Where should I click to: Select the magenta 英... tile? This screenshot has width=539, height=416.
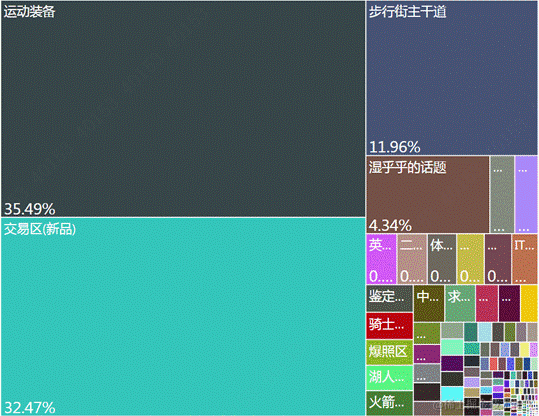pos(381,259)
